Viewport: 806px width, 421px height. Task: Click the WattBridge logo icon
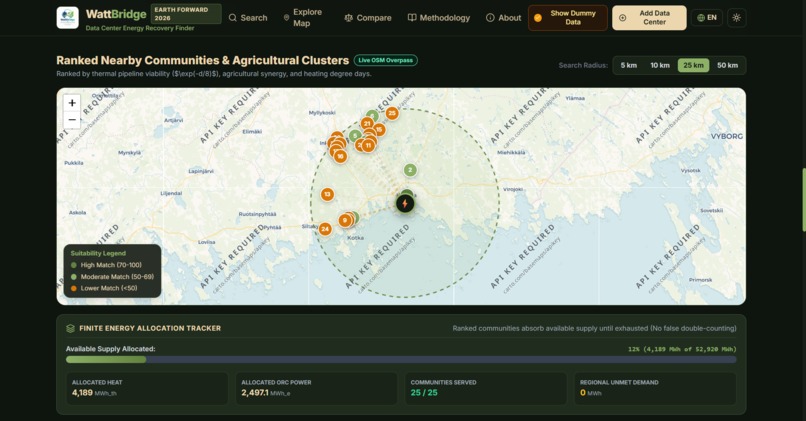coord(67,17)
